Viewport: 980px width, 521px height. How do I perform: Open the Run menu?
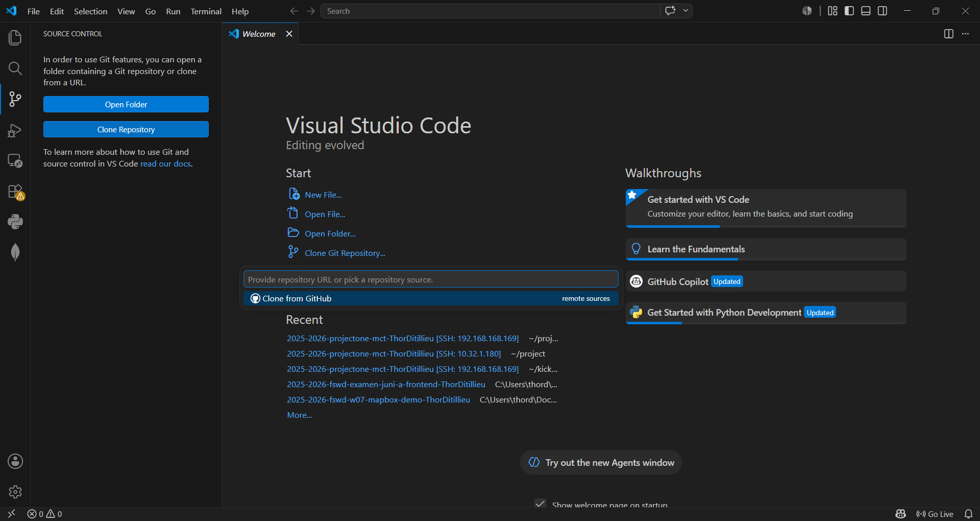pyautogui.click(x=173, y=11)
